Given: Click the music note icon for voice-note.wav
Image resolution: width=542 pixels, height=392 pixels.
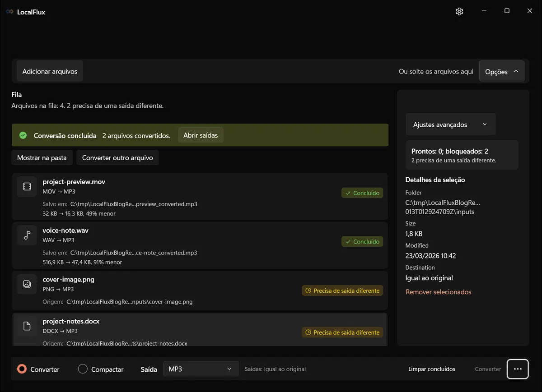Looking at the screenshot, I should coord(27,235).
